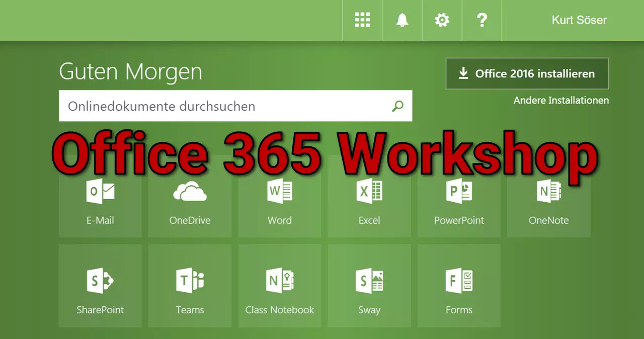Screen dimensions: 644x339
Task: Open the Kurt Söser account menu
Action: [x=579, y=20]
